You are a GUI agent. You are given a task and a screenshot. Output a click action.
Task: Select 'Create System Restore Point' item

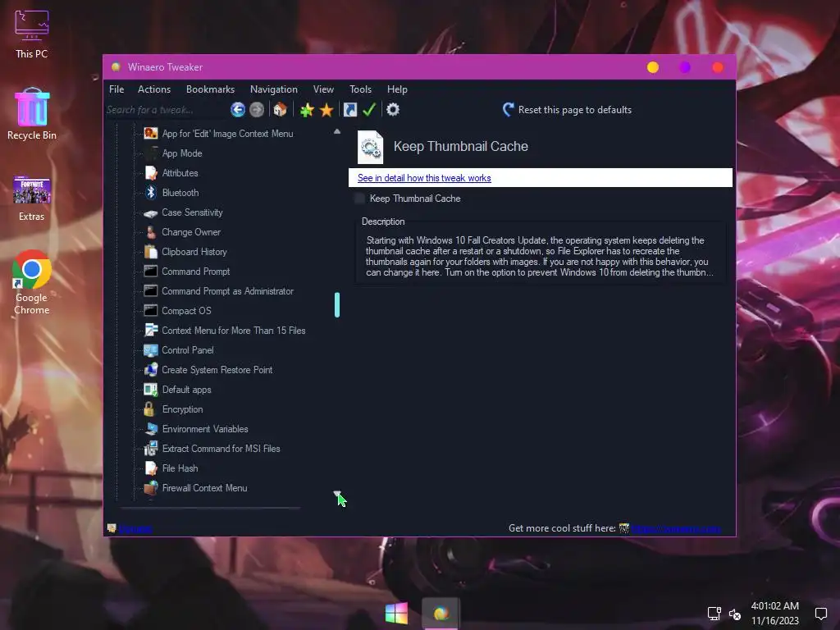pyautogui.click(x=217, y=370)
